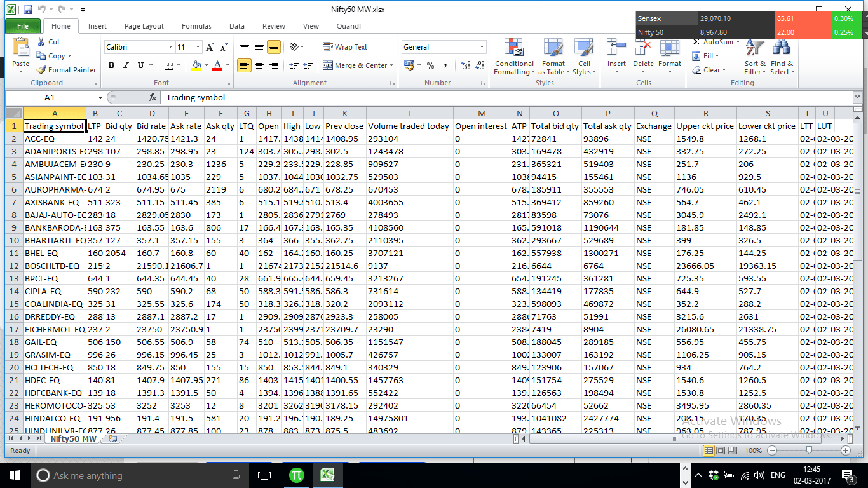
Task: Open Windows Start menu
Action: pos(15,475)
